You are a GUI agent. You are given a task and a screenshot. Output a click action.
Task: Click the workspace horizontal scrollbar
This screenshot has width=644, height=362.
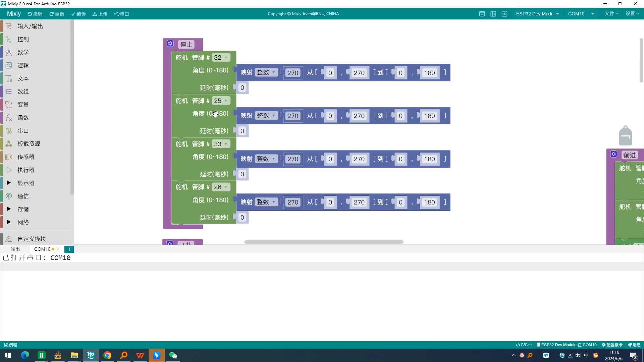[324, 242]
